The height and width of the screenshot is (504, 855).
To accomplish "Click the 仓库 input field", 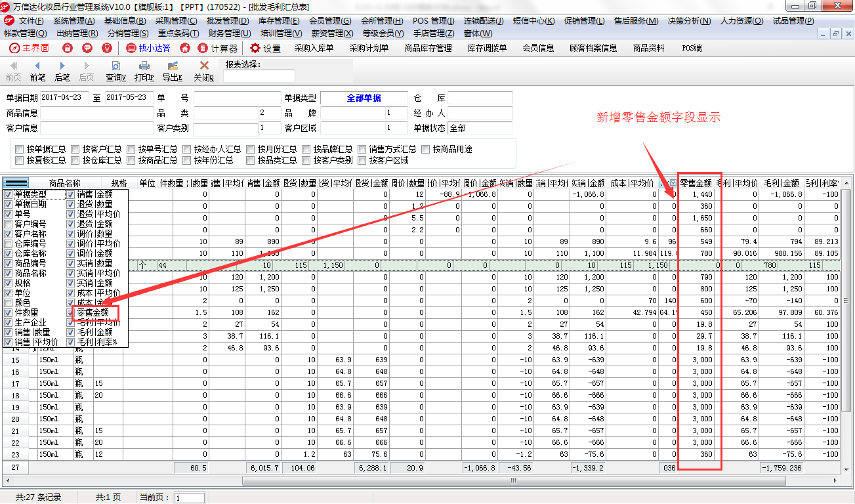I will 480,98.
